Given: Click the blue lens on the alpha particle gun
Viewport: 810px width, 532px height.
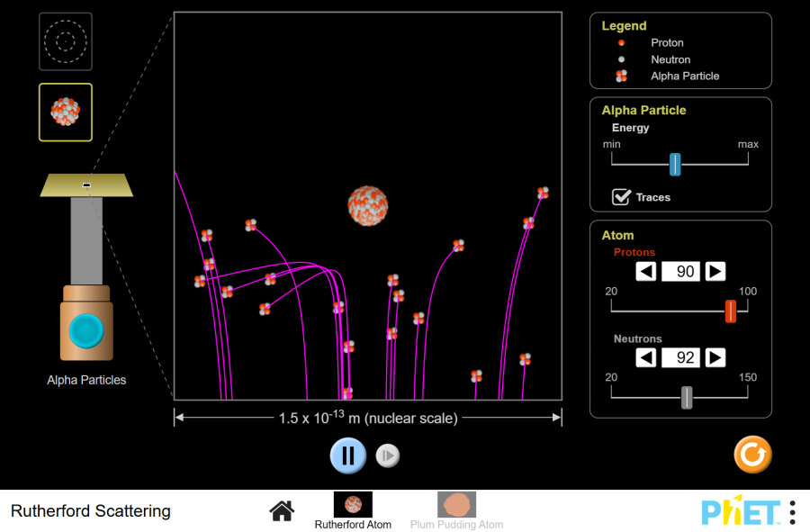Looking at the screenshot, I should [85, 330].
